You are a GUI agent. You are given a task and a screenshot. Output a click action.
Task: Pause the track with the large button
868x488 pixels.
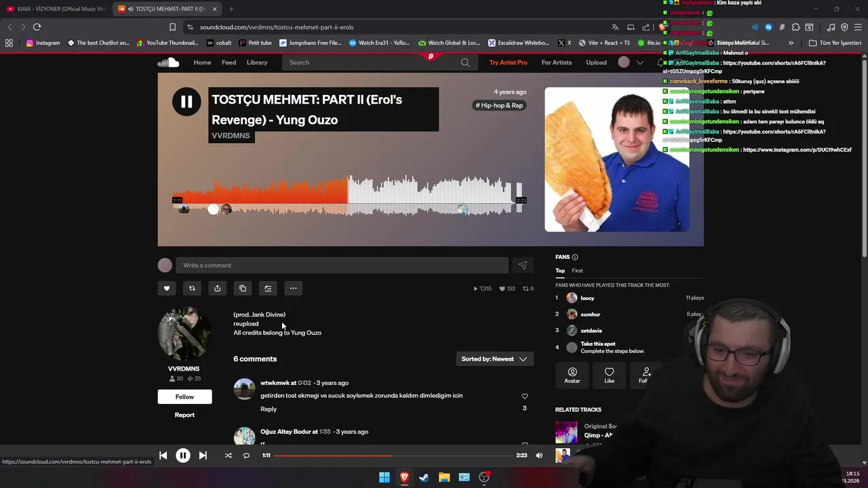click(186, 102)
